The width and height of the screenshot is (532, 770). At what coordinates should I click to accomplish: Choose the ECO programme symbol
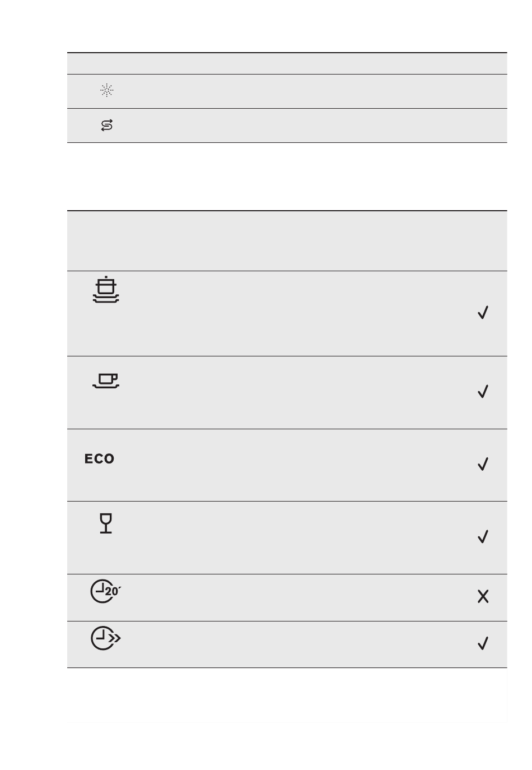pyautogui.click(x=100, y=459)
